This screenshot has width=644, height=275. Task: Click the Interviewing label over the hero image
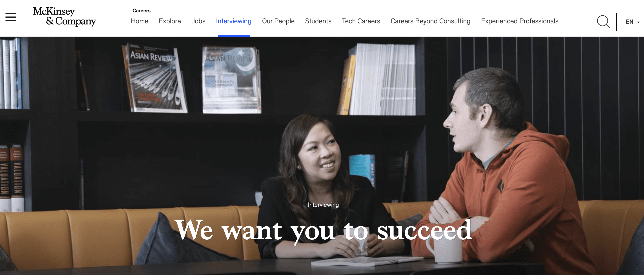[323, 205]
